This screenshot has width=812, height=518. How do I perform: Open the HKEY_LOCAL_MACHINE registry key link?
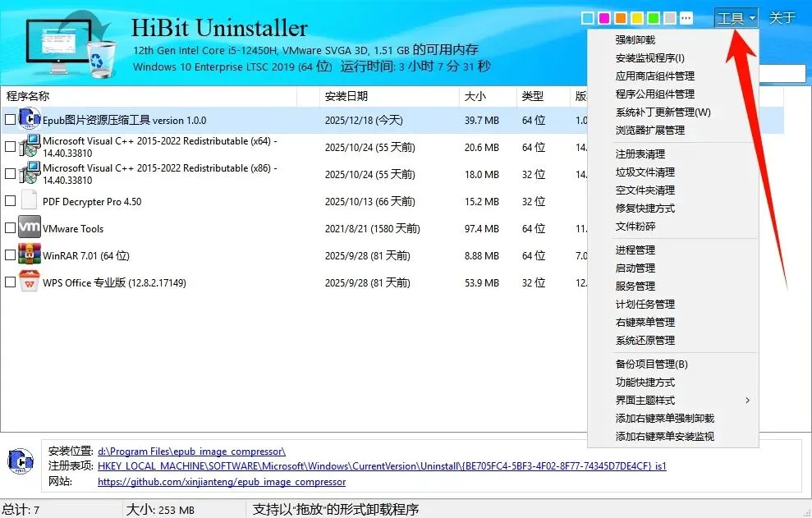pos(382,465)
